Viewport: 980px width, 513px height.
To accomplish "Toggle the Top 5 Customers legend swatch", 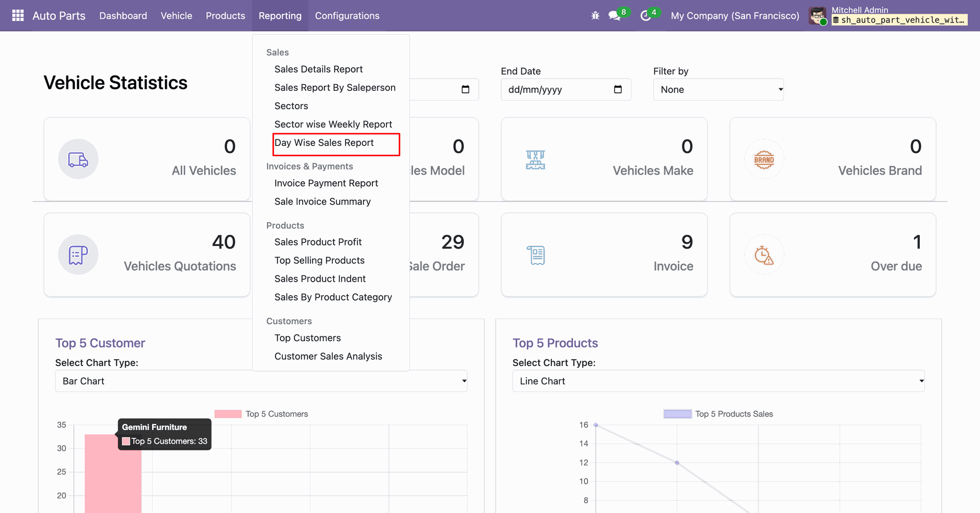I will 228,414.
